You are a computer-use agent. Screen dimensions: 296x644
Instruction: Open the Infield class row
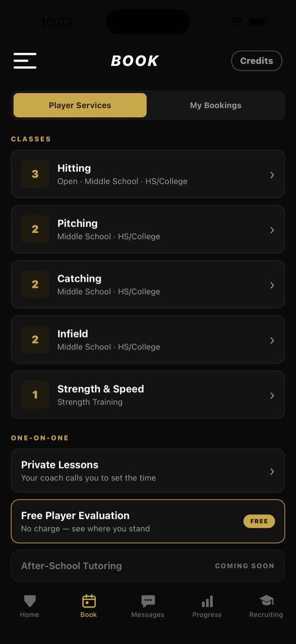(x=148, y=339)
